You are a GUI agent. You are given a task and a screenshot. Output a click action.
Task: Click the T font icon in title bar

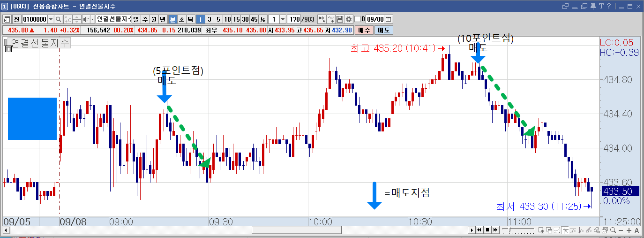pyautogui.click(x=600, y=6)
